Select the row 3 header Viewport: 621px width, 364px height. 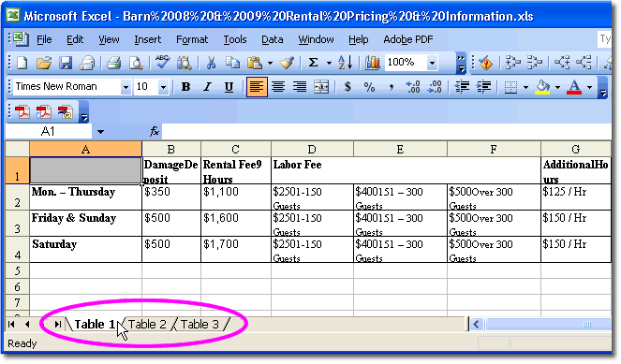click(17, 223)
